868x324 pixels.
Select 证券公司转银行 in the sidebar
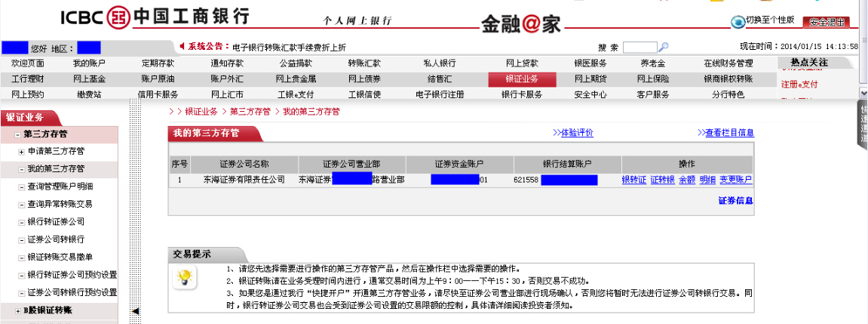56,239
